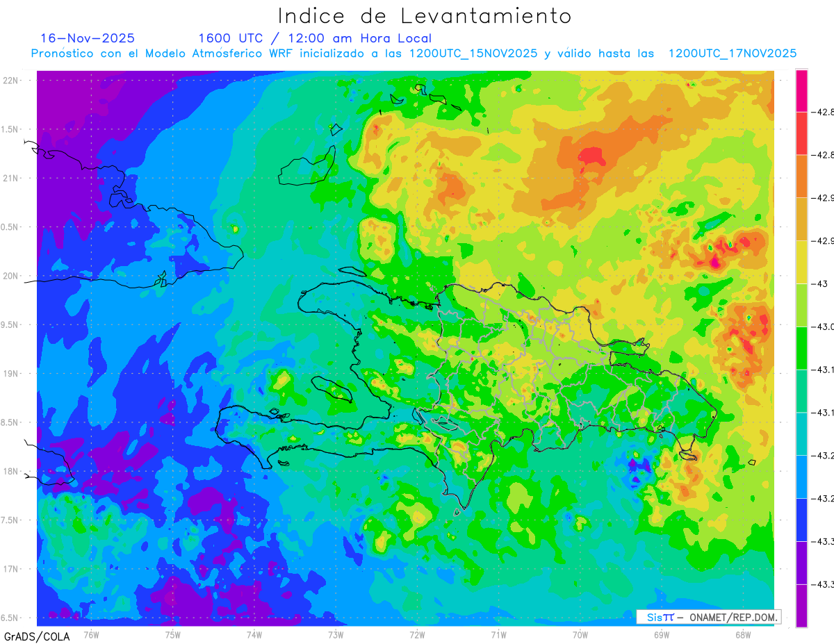Click the "17N" latitude label
The image size is (834, 644).
[x=12, y=570]
